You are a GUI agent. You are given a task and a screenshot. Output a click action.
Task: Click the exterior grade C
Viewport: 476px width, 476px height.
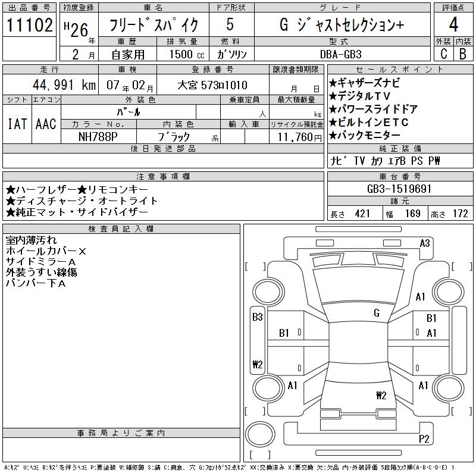pyautogui.click(x=444, y=54)
